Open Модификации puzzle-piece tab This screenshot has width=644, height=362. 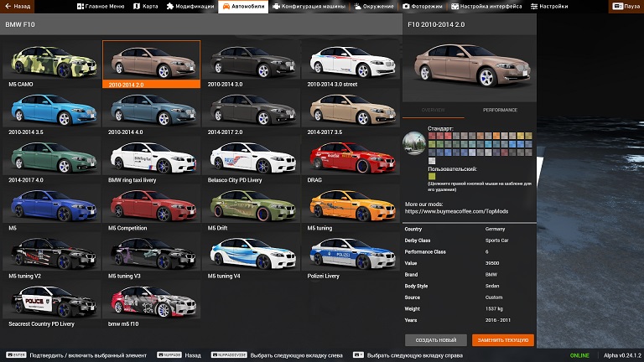pos(190,6)
